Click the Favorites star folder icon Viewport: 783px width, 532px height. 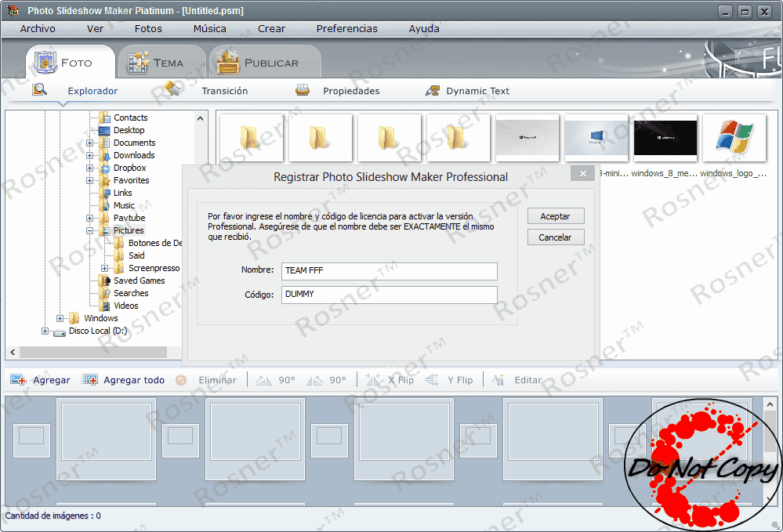[105, 180]
